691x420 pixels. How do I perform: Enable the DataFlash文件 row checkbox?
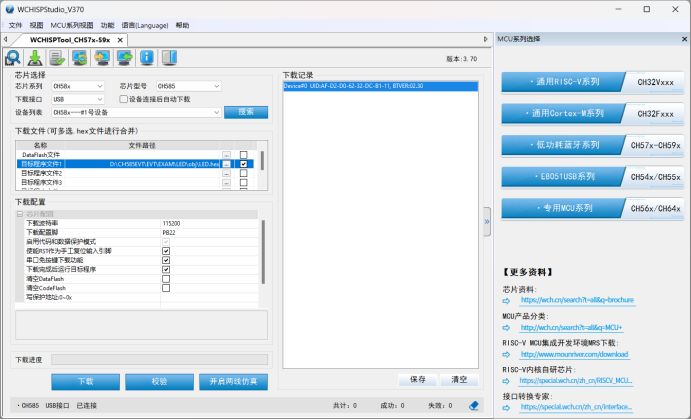coord(243,155)
